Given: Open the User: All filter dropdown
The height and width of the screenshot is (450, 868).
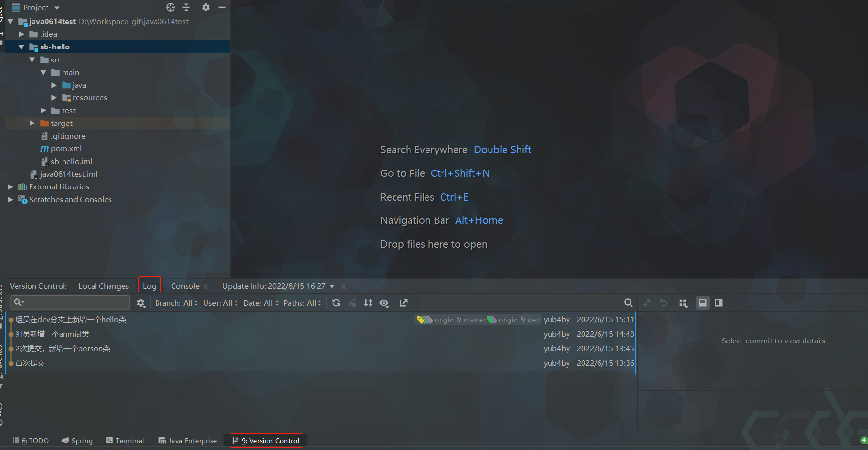Looking at the screenshot, I should click(220, 303).
